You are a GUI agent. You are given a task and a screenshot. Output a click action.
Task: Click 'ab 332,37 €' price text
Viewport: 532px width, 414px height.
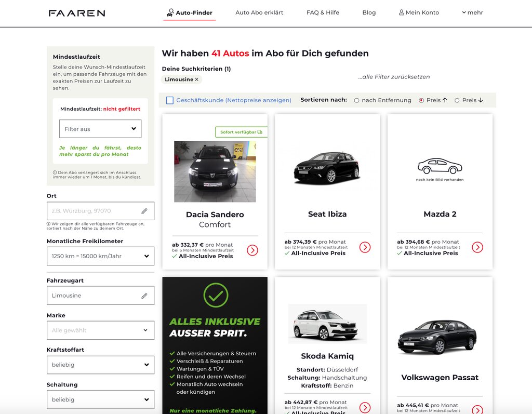[188, 245]
